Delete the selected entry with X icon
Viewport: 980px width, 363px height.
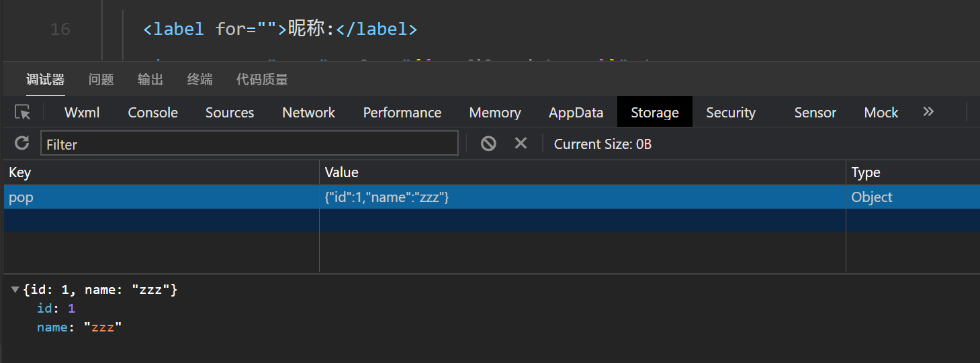[521, 143]
